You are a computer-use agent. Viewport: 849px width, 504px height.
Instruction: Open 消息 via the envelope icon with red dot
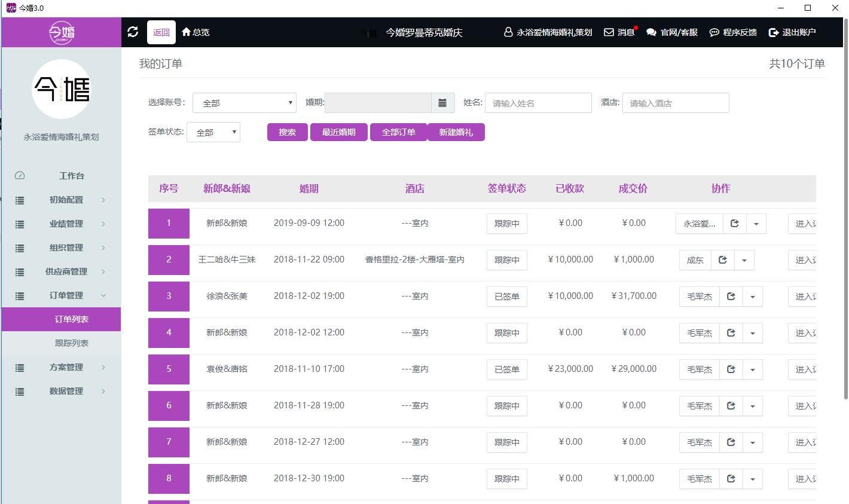pos(608,32)
